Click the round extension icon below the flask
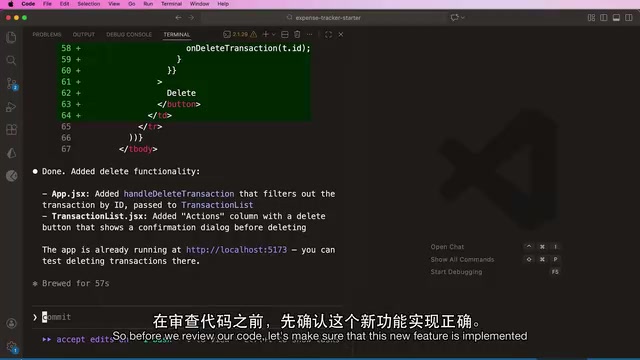640x360 pixels. pos(11,176)
